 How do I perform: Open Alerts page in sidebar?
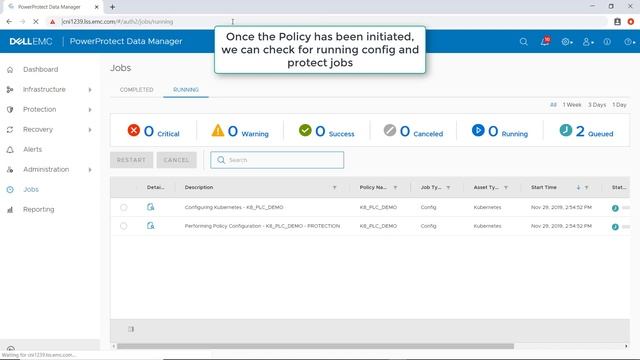coord(32,149)
